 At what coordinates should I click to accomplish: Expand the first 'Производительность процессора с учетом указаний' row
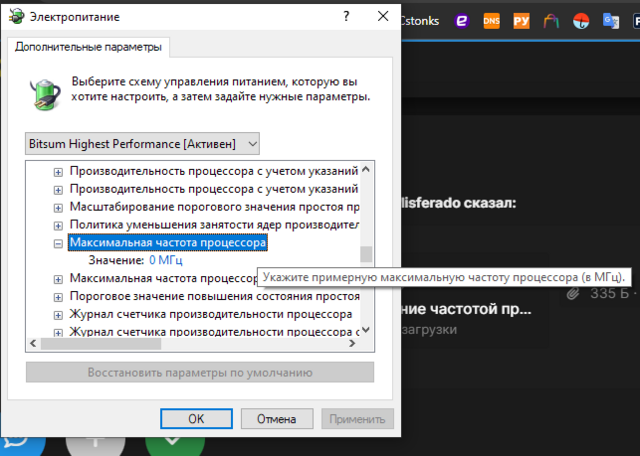pyautogui.click(x=58, y=172)
